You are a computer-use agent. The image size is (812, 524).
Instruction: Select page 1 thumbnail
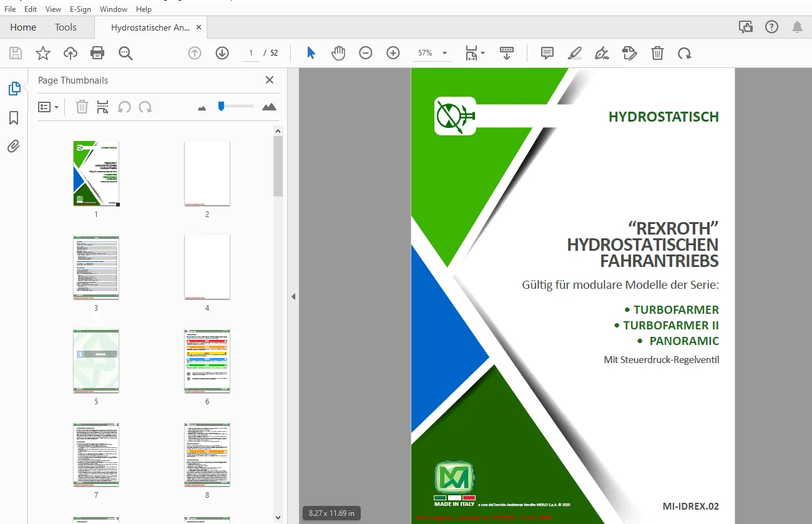click(96, 173)
